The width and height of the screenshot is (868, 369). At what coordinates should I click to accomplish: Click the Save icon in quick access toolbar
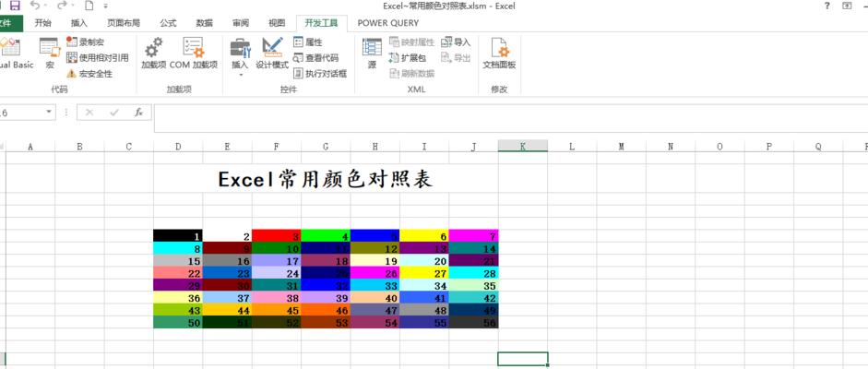click(15, 6)
